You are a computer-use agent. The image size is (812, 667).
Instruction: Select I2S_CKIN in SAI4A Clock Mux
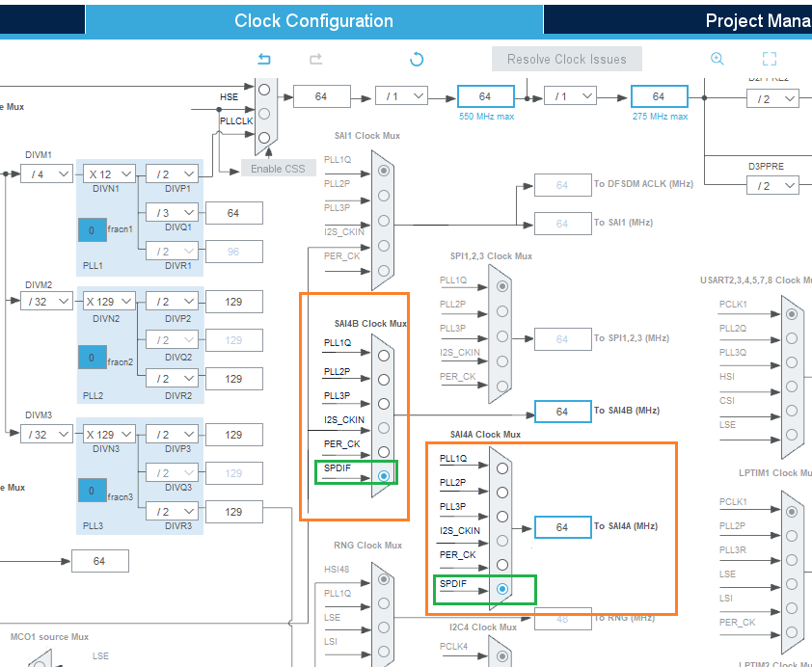(502, 541)
